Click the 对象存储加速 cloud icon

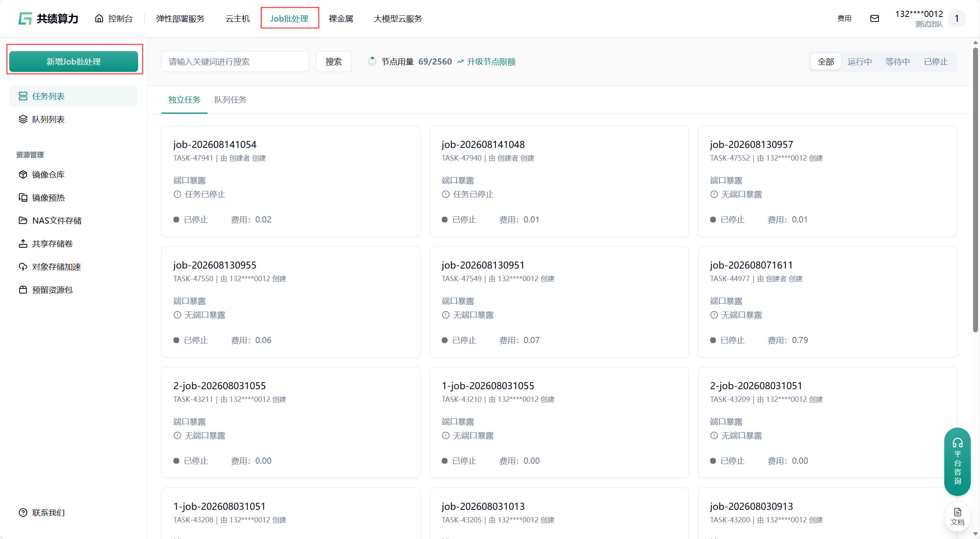(23, 267)
